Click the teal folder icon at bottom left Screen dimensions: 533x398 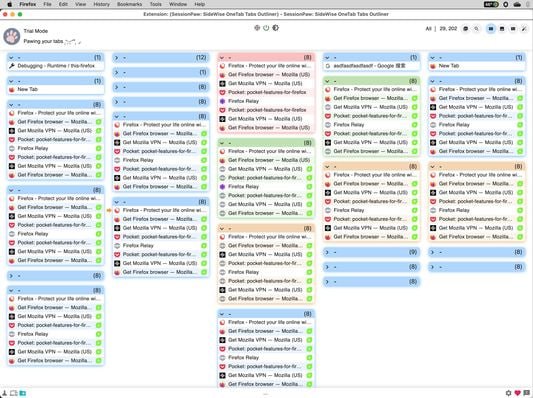point(22,393)
